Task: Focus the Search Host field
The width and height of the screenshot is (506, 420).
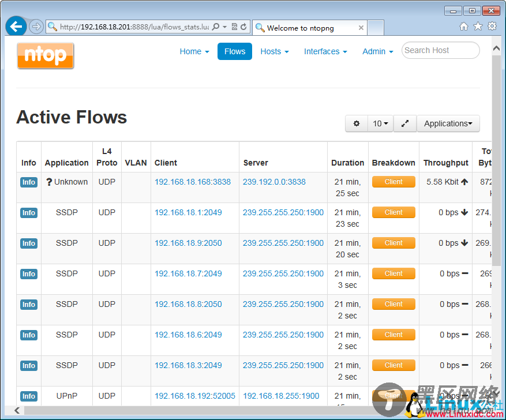Action: (x=440, y=50)
